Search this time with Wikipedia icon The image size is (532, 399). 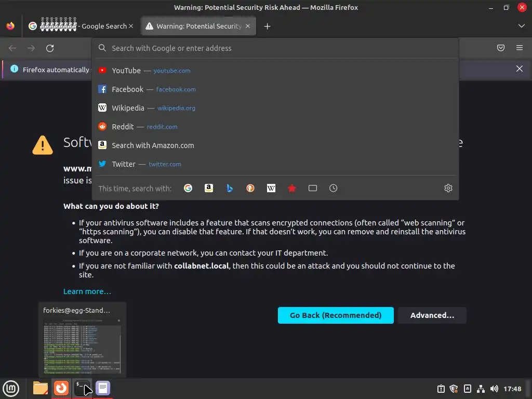pyautogui.click(x=271, y=188)
